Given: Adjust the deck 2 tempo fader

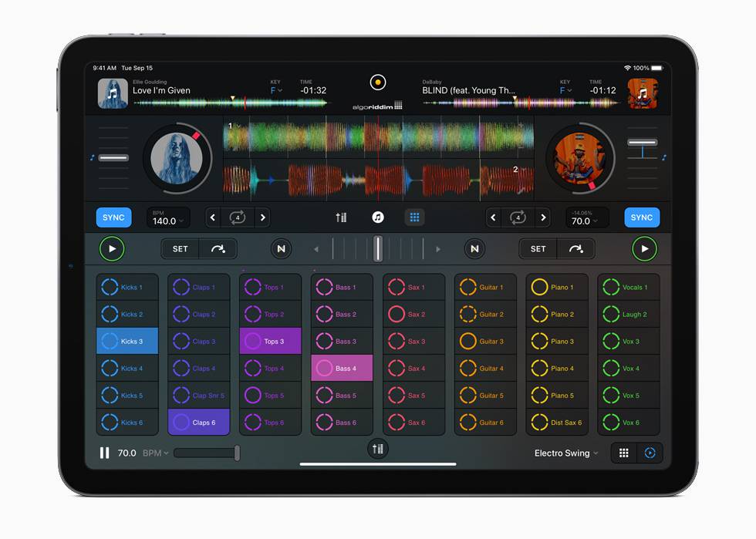Looking at the screenshot, I should pos(642,142).
